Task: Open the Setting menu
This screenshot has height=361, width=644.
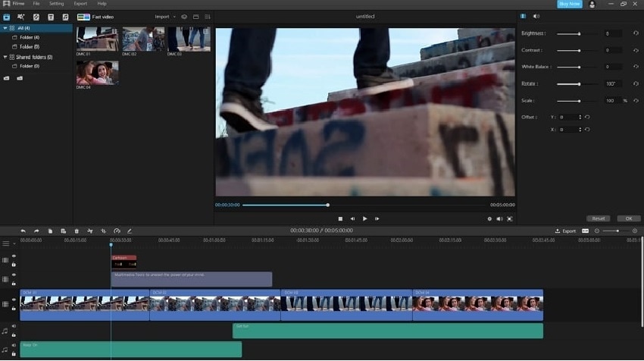Action: pyautogui.click(x=56, y=4)
